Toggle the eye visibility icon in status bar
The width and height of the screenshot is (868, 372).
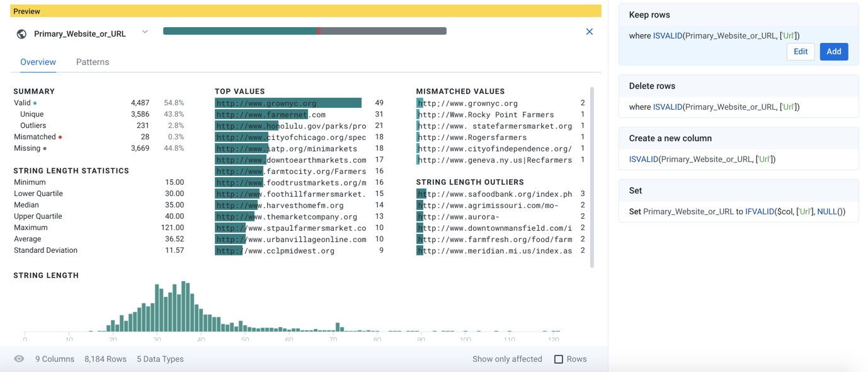pyautogui.click(x=19, y=359)
